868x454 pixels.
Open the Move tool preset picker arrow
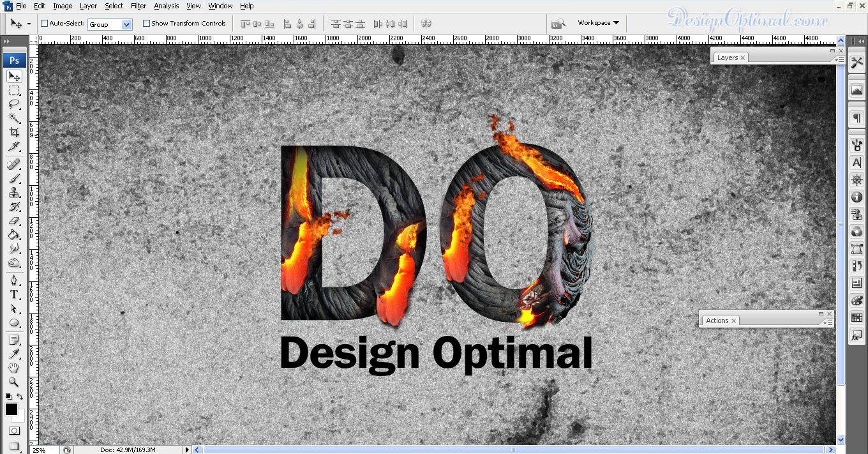click(29, 24)
